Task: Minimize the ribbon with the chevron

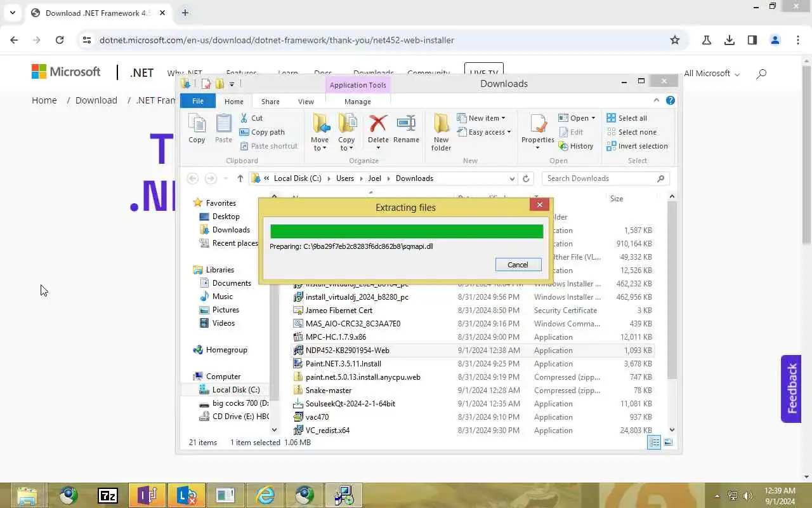Action: tap(657, 100)
